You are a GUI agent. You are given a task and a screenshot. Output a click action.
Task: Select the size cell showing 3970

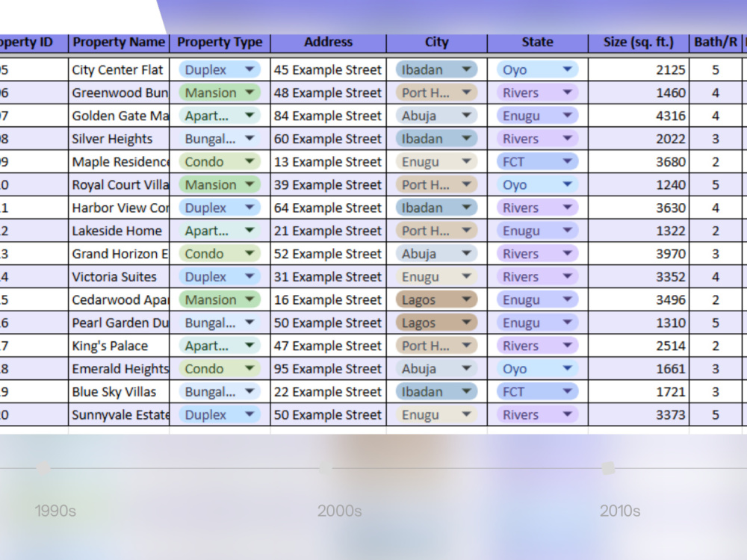(639, 254)
